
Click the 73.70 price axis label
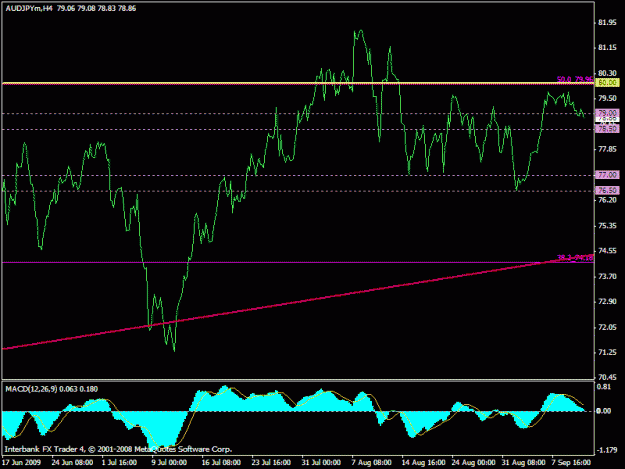coord(607,277)
